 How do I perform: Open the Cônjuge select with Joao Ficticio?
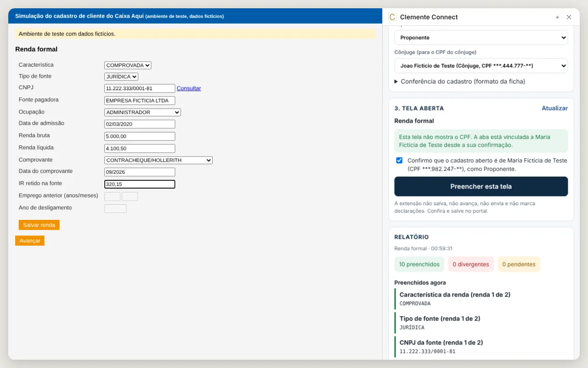pyautogui.click(x=481, y=66)
